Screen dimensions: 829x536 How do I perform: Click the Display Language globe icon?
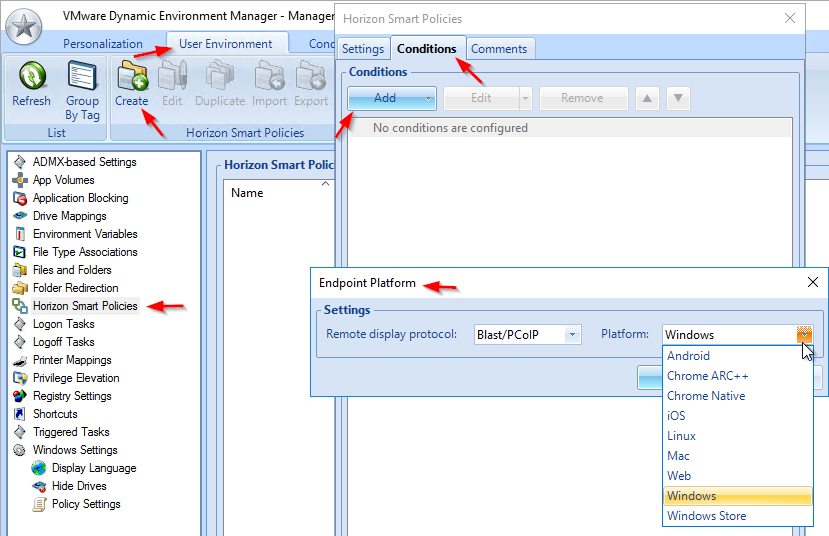point(39,468)
